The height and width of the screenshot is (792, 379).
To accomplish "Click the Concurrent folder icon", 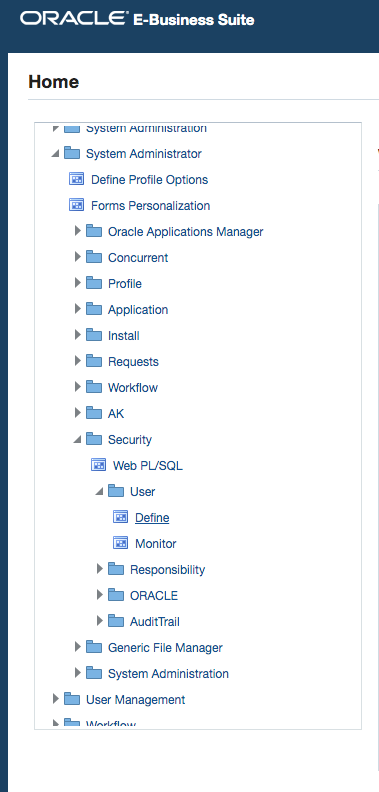I will point(94,257).
